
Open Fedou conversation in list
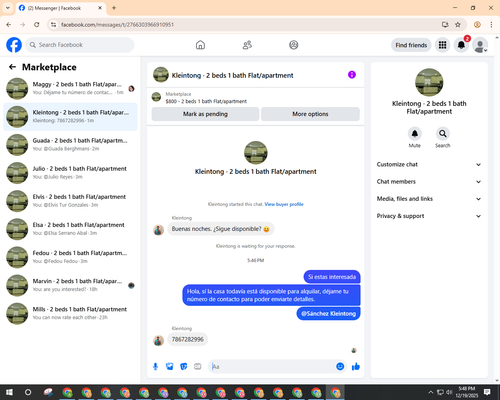coord(70,257)
